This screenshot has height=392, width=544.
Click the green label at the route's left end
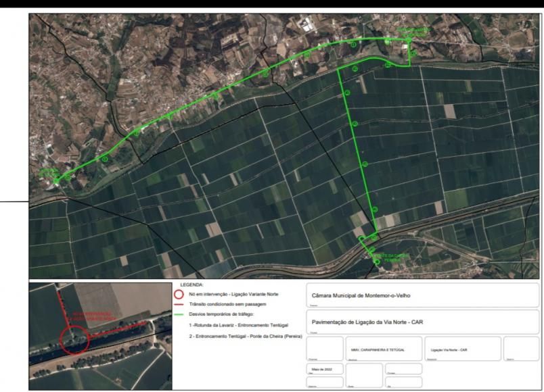pyautogui.click(x=50, y=173)
